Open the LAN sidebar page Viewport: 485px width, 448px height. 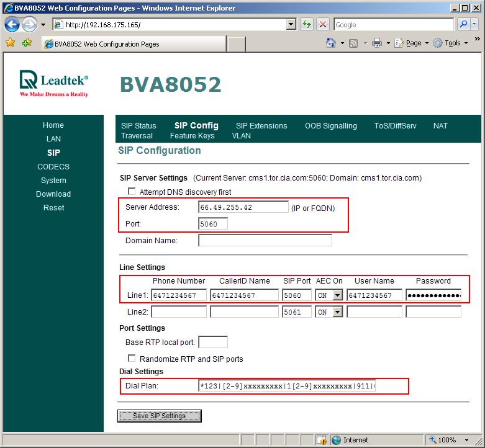pyautogui.click(x=53, y=139)
